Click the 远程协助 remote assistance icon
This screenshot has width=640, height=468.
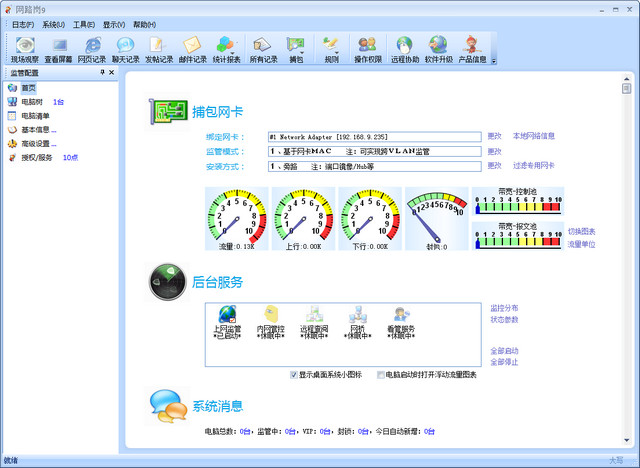(404, 48)
